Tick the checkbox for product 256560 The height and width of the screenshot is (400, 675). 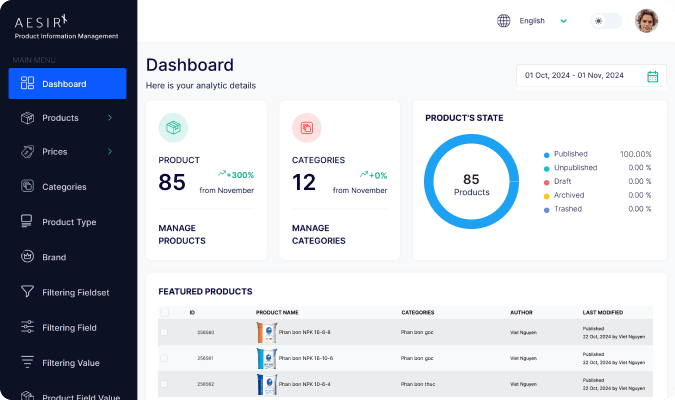tap(165, 332)
